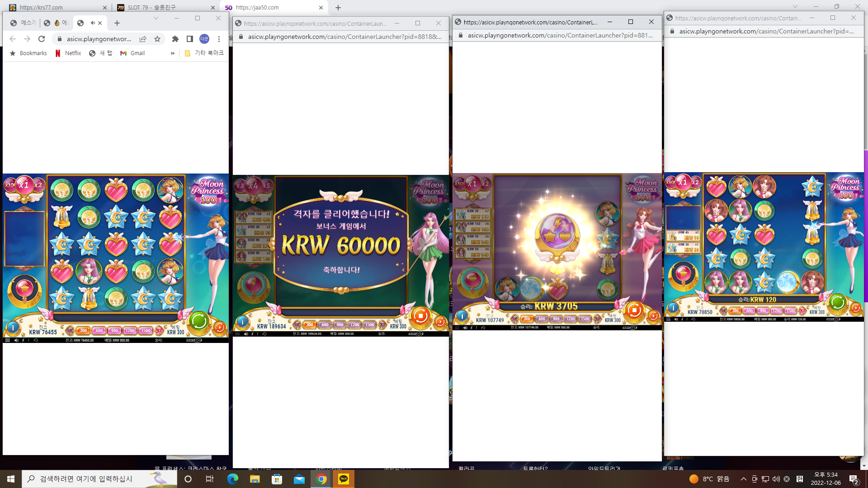Start autoplay in second game window
Image resolution: width=868 pixels, height=488 pixels.
pyautogui.click(x=440, y=322)
